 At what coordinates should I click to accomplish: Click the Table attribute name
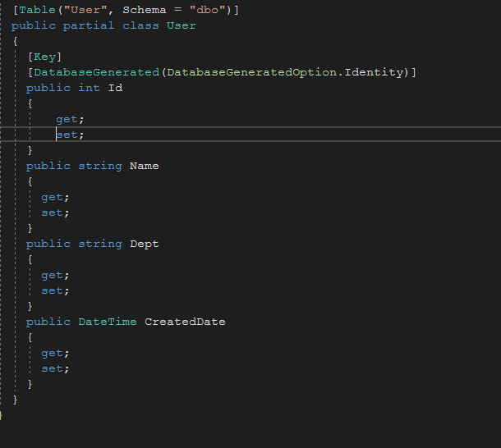[38, 10]
